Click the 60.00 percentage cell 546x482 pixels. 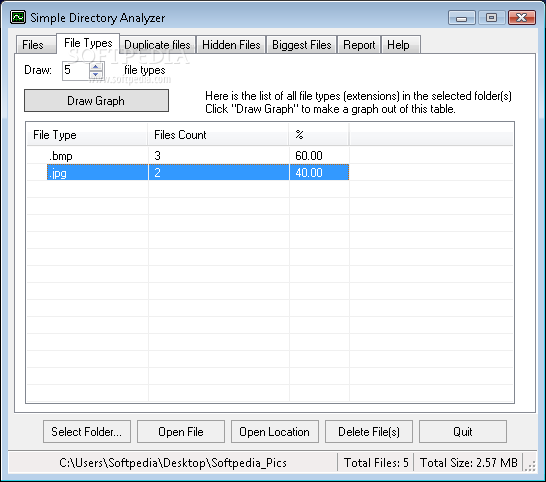[319, 155]
